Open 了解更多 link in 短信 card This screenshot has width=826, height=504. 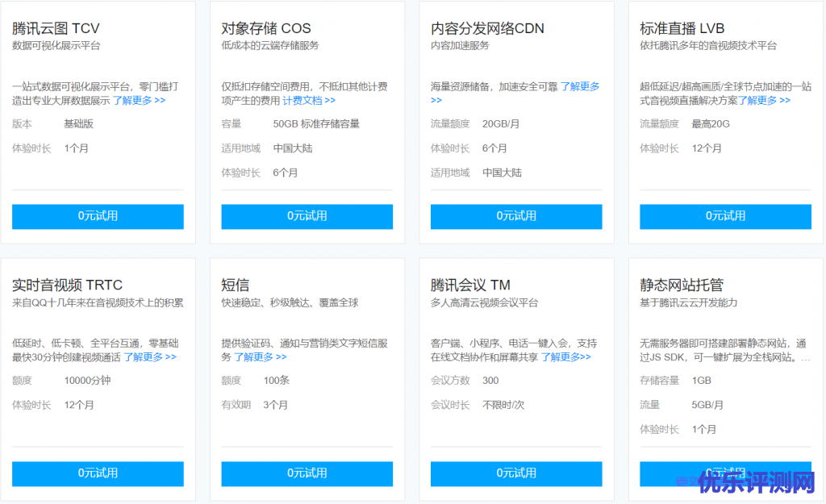click(260, 357)
